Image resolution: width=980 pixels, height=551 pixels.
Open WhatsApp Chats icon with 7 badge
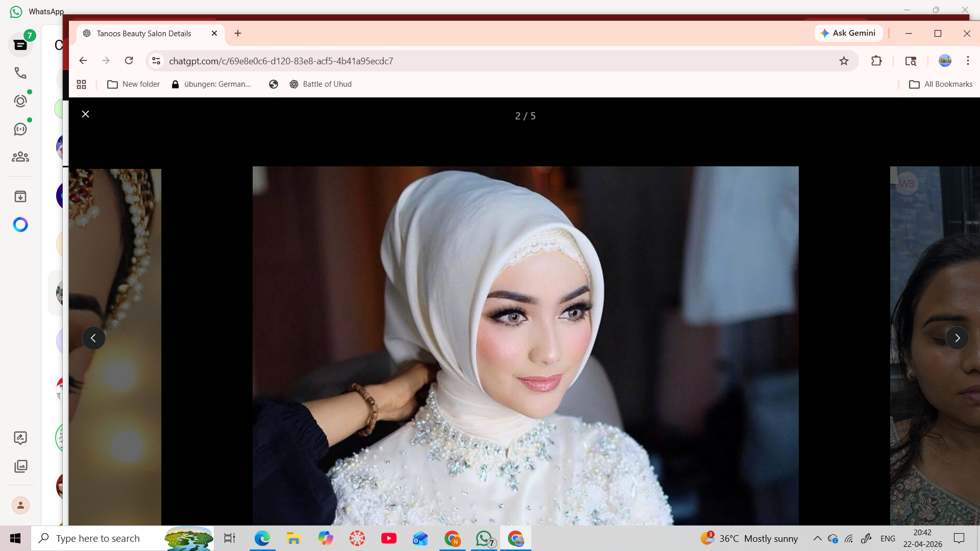point(20,45)
